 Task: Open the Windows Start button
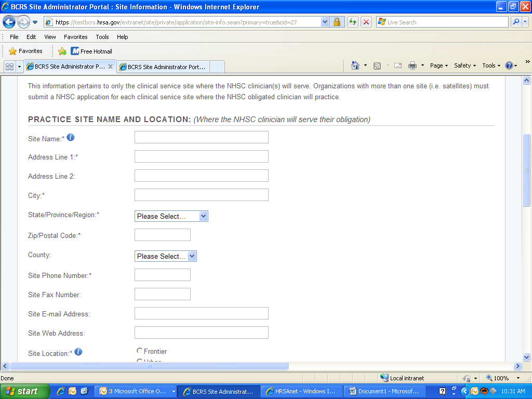24,391
